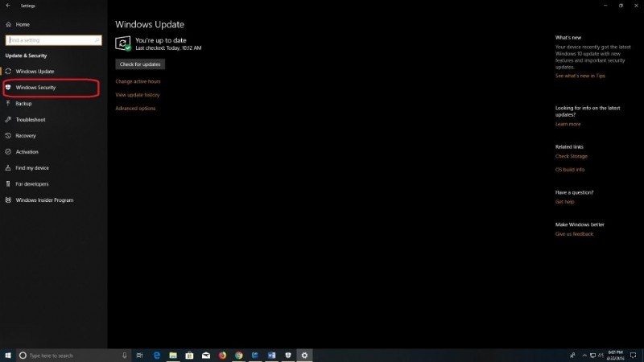Click the Windows Update sync icon in sidebar
Screen dimensions: 644x362
pyautogui.click(x=8, y=72)
